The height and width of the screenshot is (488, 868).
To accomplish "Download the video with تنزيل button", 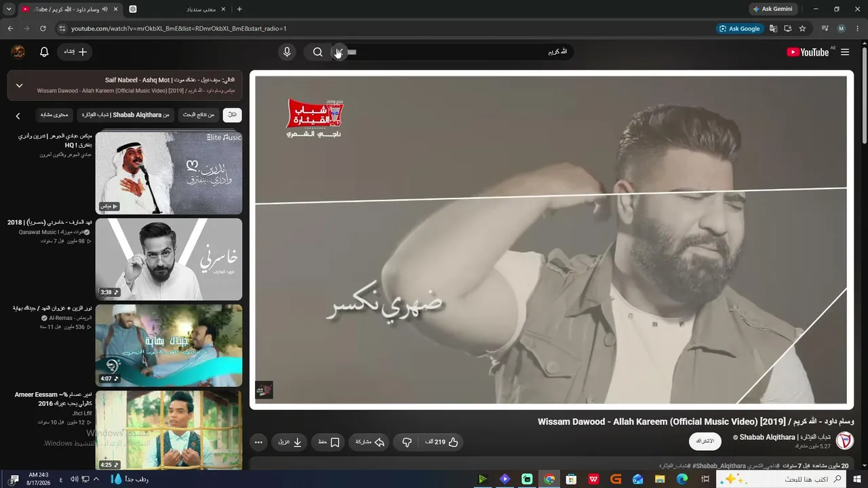I will tap(290, 442).
